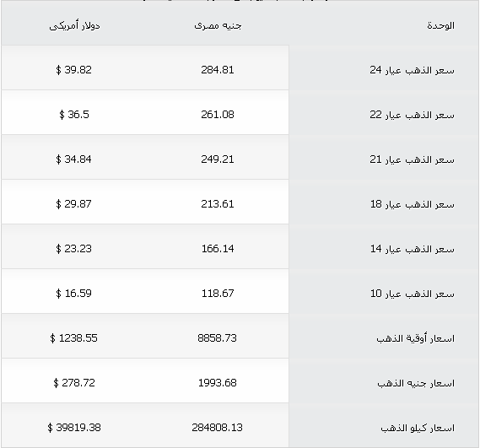
Task: Click the 284808.13 kilo price cell
Action: pos(217,428)
